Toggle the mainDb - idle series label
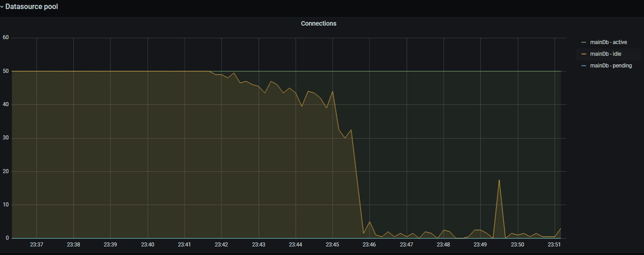 pos(605,54)
